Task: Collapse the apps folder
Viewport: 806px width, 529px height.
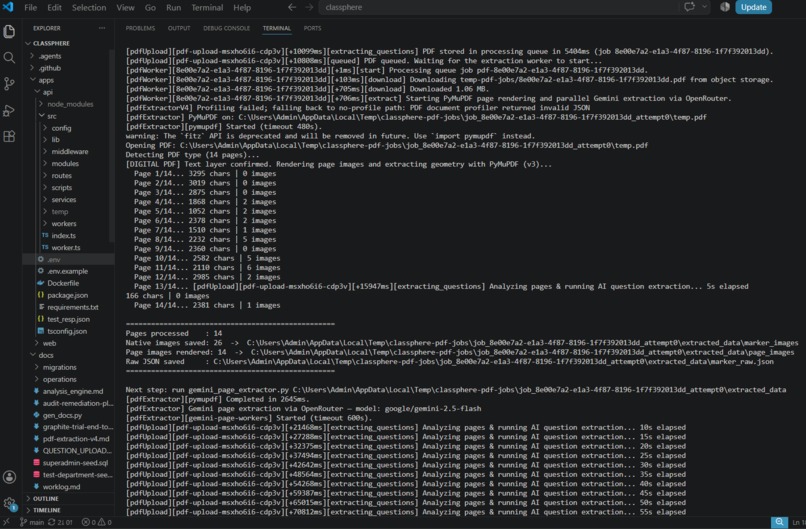Action: (46, 80)
